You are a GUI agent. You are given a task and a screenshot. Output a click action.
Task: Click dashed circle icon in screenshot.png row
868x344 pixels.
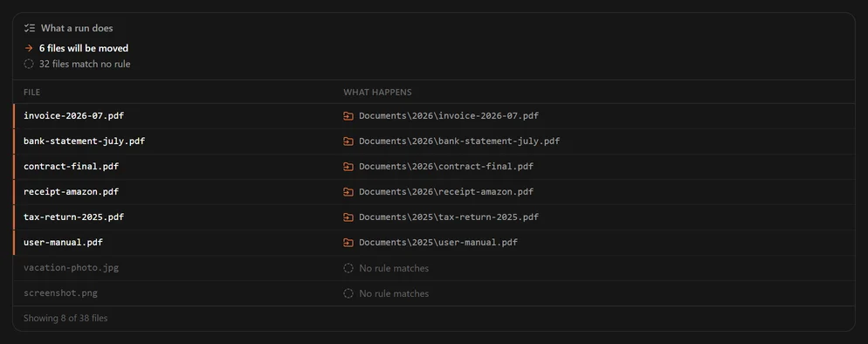pos(348,293)
